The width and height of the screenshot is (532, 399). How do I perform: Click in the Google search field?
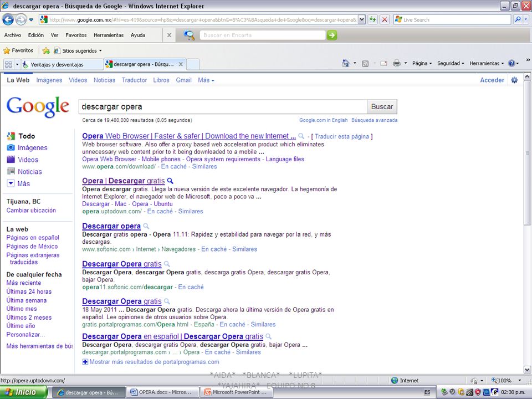(223, 106)
